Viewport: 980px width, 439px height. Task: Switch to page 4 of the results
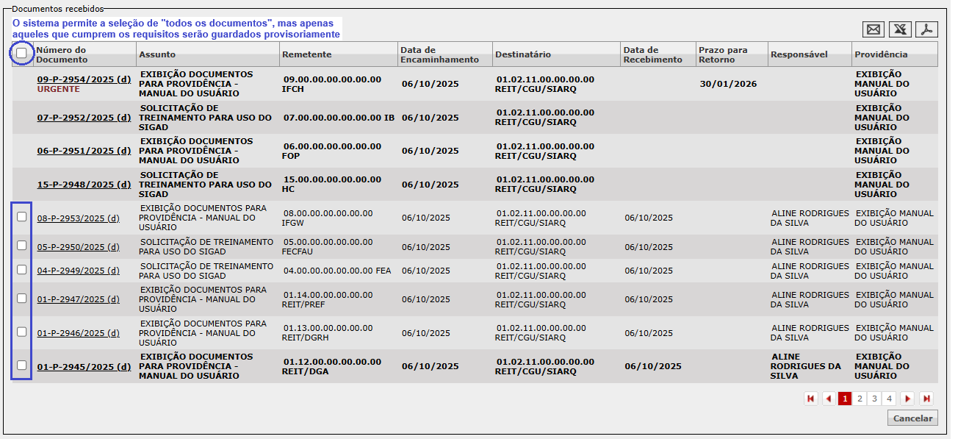(x=889, y=399)
